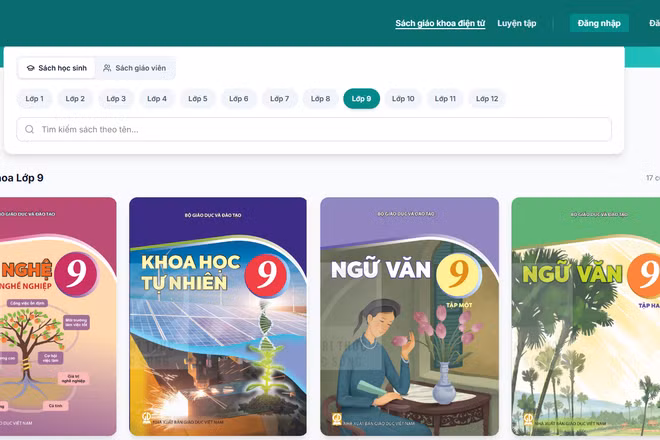Select the Lớp 4 grade filter
The width and height of the screenshot is (660, 440).
tap(157, 99)
